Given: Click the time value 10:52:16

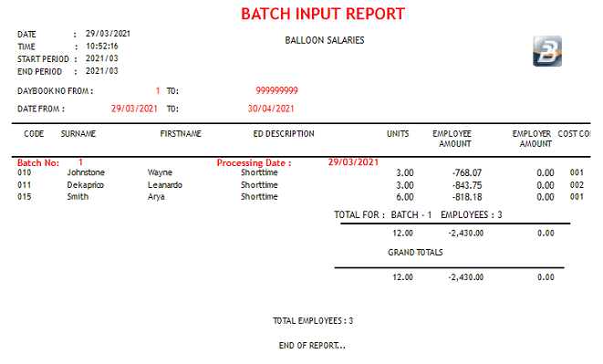Looking at the screenshot, I should 102,47.
